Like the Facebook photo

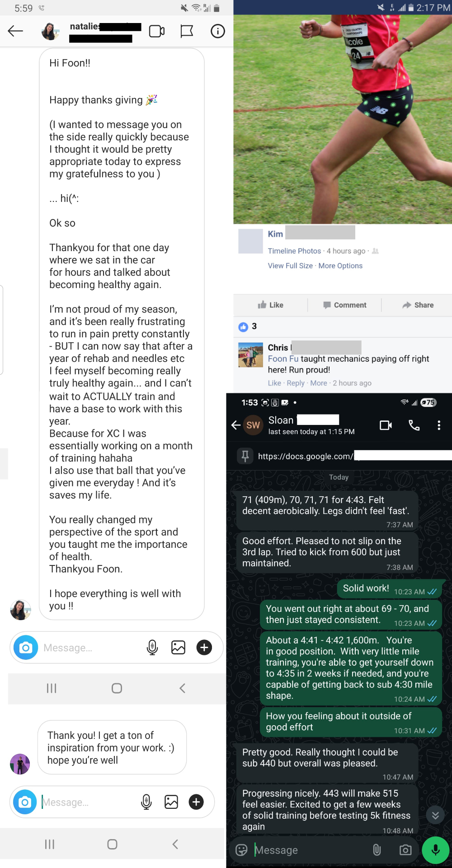[x=270, y=305]
